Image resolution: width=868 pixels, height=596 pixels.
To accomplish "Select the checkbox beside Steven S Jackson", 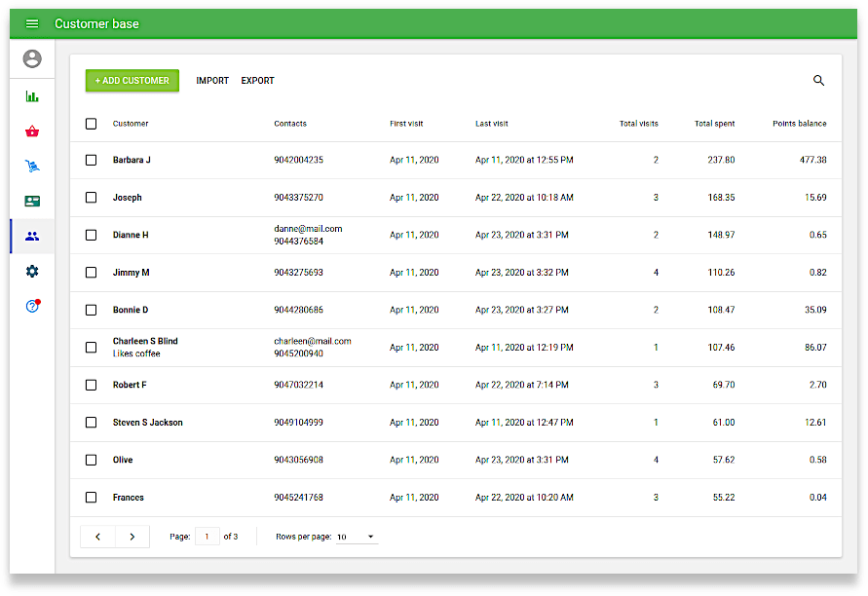I will [x=92, y=423].
